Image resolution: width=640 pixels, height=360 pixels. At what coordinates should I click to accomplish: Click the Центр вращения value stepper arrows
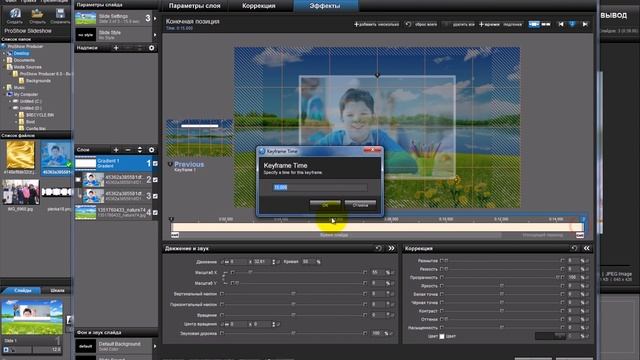[273, 324]
